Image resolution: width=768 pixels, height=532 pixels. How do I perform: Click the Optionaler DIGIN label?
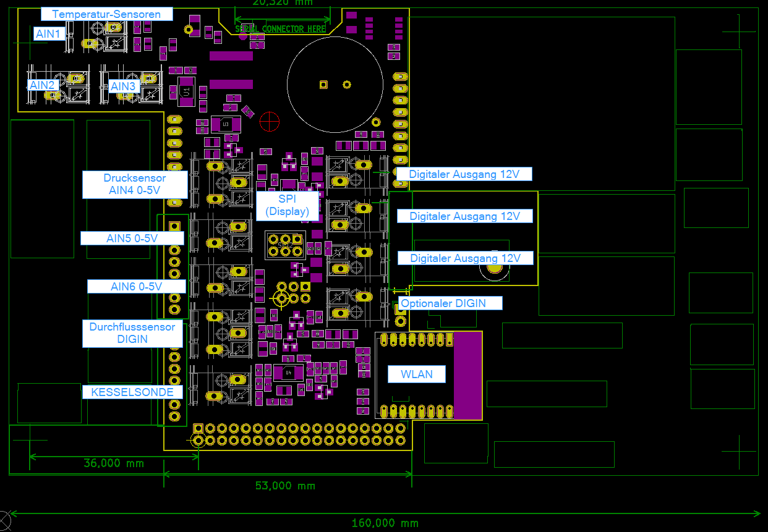[450, 303]
